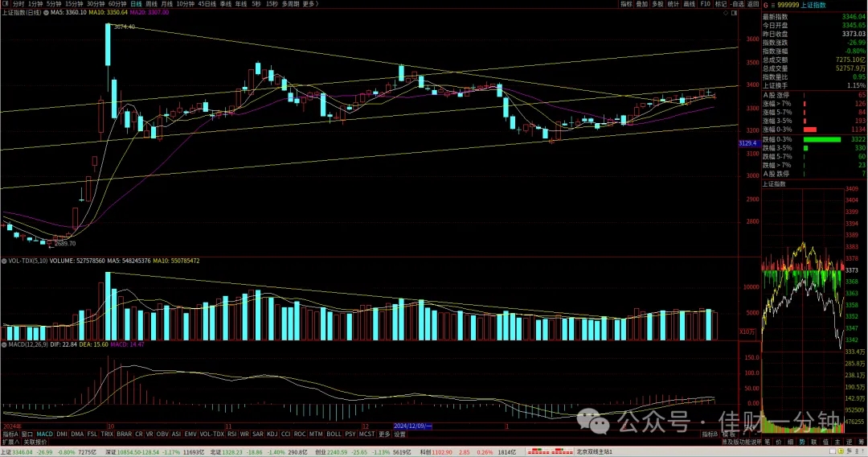The image size is (868, 457).
Task: Select the 1分钟 period
Action: 35,4
